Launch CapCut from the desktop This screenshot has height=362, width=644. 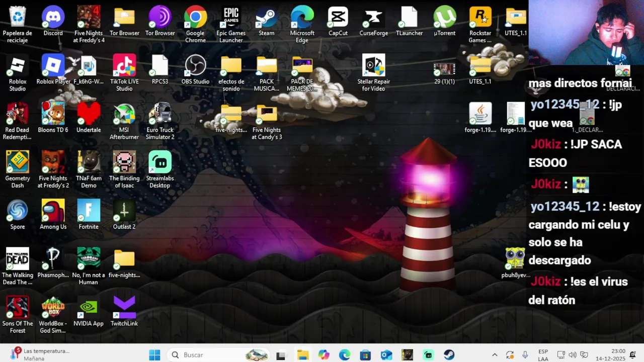coord(338,22)
